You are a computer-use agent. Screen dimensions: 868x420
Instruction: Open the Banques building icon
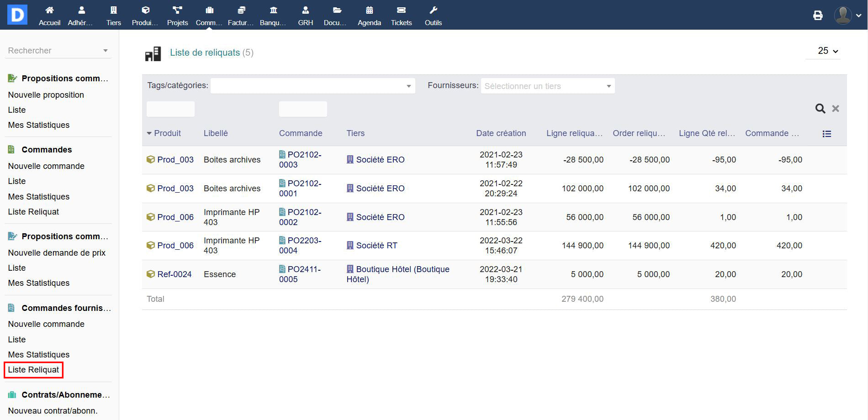[273, 10]
